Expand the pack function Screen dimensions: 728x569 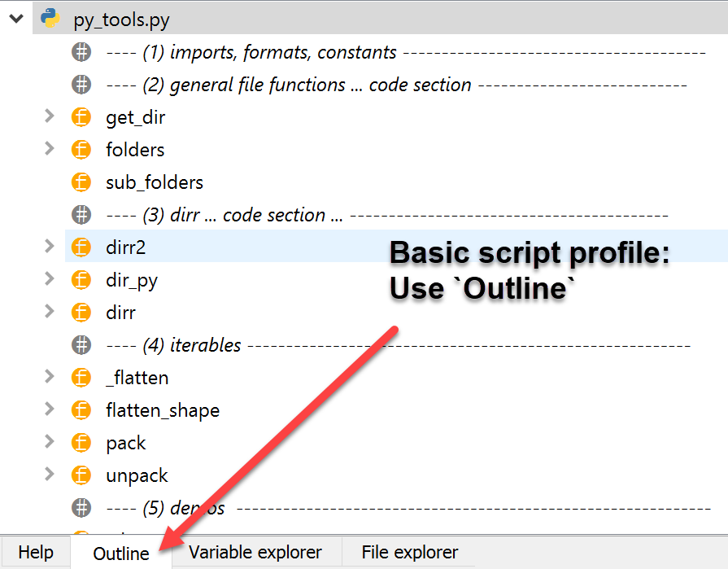pos(49,441)
